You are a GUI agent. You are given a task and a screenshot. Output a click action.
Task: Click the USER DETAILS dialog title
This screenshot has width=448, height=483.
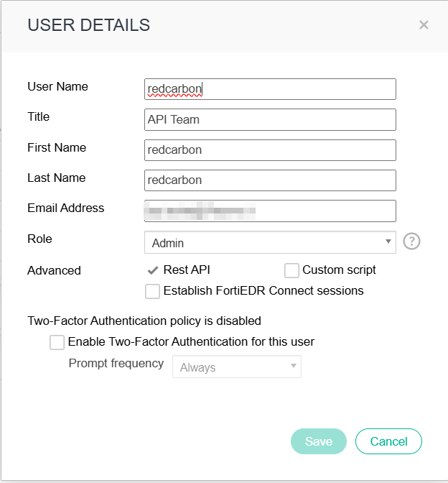pos(88,25)
